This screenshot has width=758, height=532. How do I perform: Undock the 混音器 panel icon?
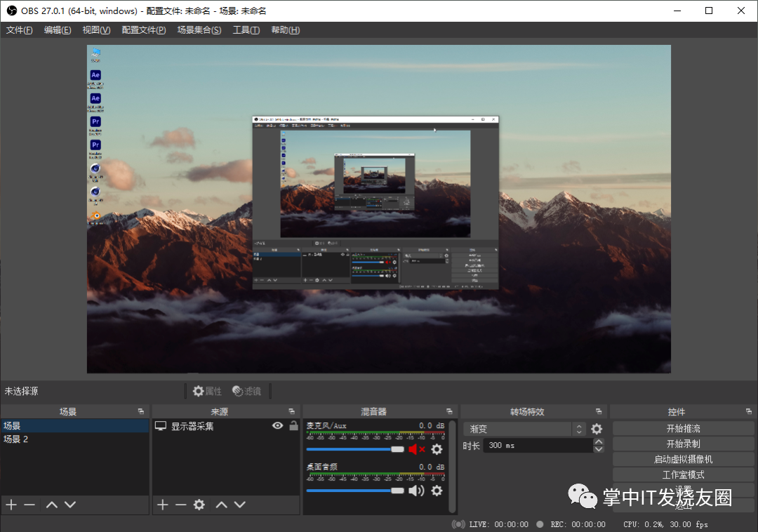tap(450, 412)
